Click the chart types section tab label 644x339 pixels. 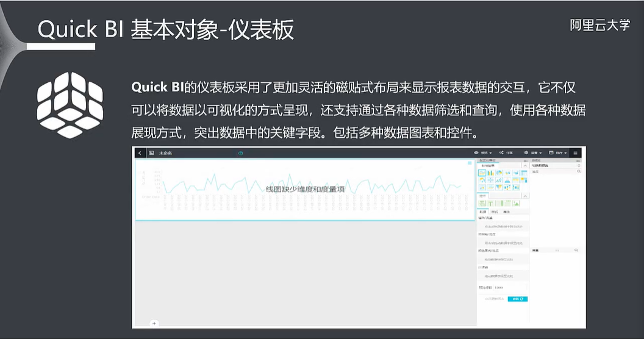(488, 166)
